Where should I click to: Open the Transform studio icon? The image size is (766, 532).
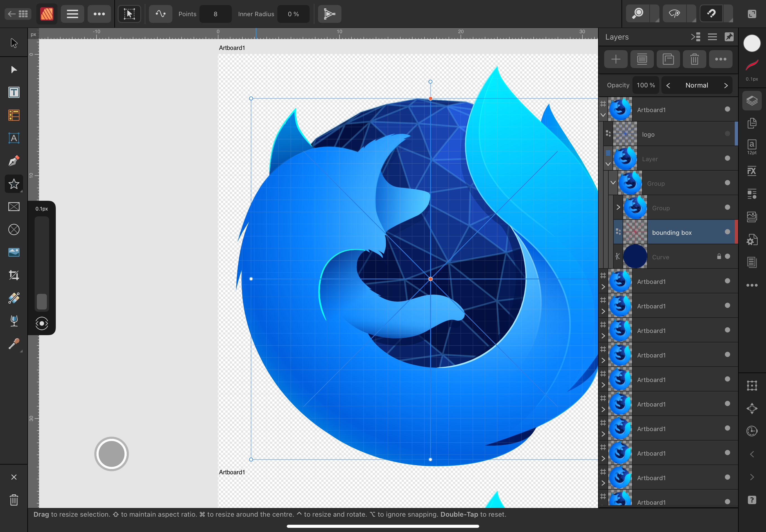(x=752, y=386)
